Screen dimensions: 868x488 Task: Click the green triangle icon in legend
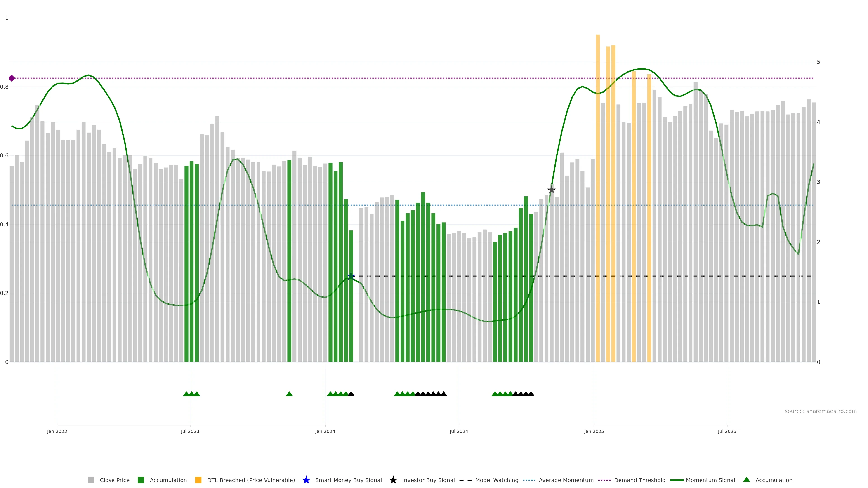pyautogui.click(x=746, y=480)
